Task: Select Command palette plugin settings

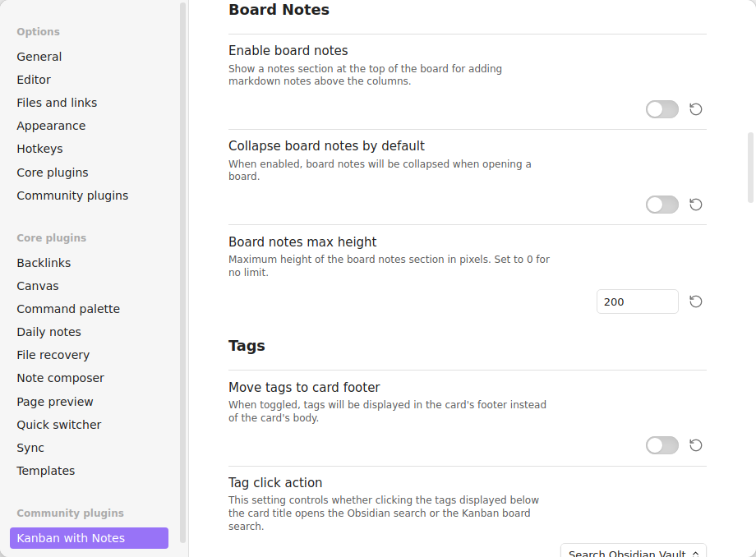Action: pyautogui.click(x=90, y=309)
